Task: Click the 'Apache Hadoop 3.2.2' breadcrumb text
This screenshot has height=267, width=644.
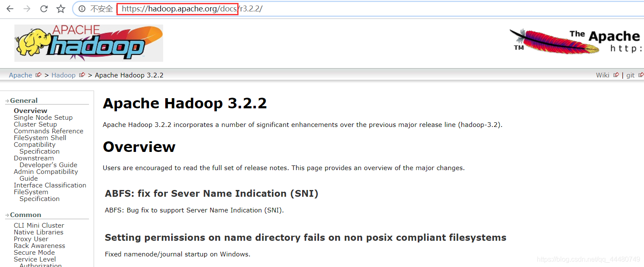Action: coord(129,75)
